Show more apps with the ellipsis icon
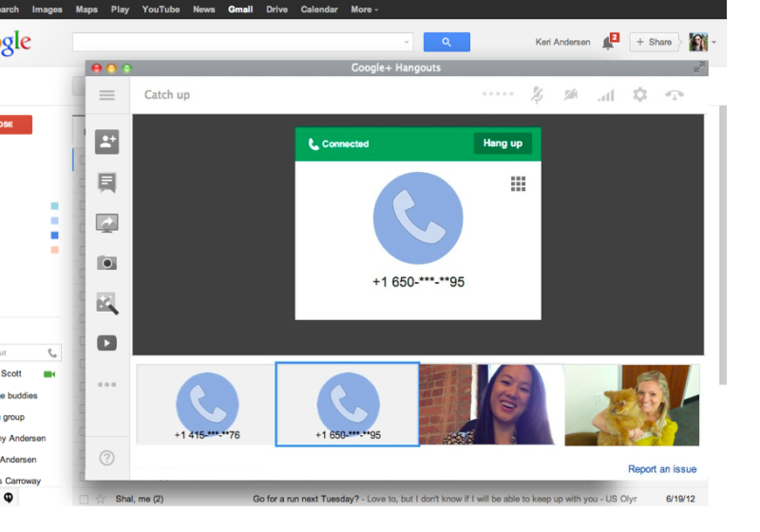 [106, 385]
